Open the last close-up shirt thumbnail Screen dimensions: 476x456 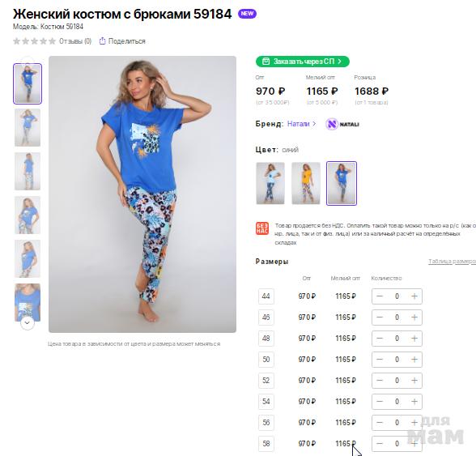(28, 302)
